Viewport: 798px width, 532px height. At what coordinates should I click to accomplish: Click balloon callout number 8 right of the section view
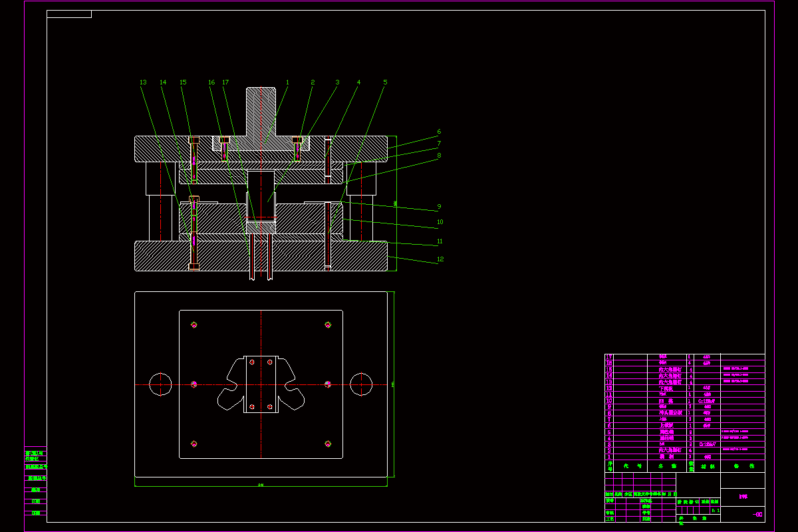439,156
